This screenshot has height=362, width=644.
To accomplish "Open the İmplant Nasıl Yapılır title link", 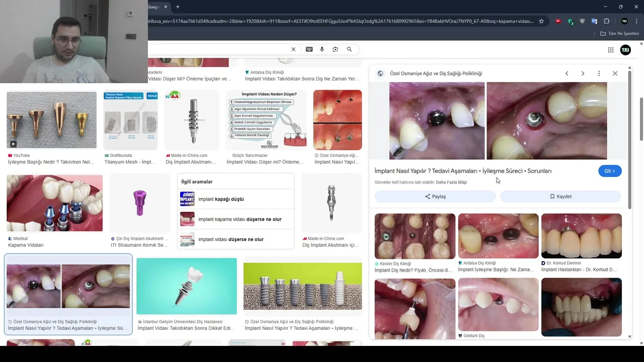I will coord(463,171).
